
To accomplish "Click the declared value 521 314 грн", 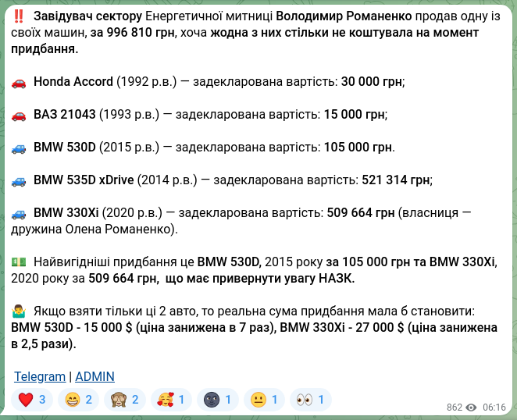I will pos(396,180).
